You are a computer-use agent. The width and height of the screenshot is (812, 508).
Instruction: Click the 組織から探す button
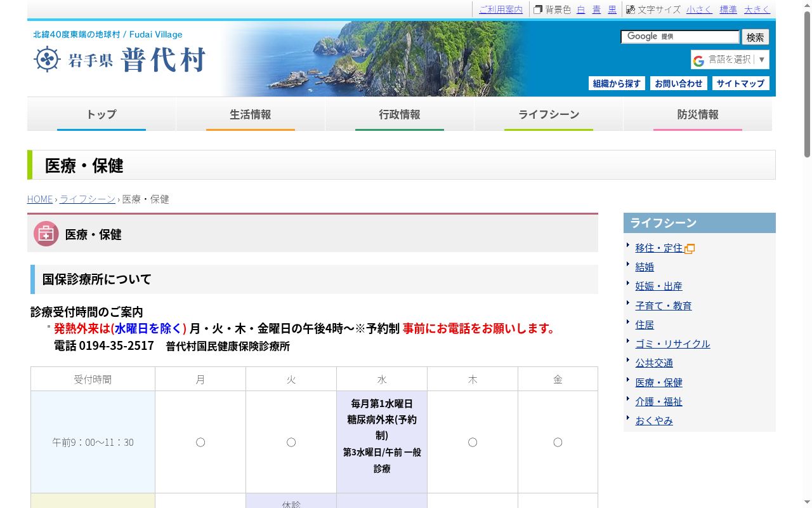(x=617, y=83)
